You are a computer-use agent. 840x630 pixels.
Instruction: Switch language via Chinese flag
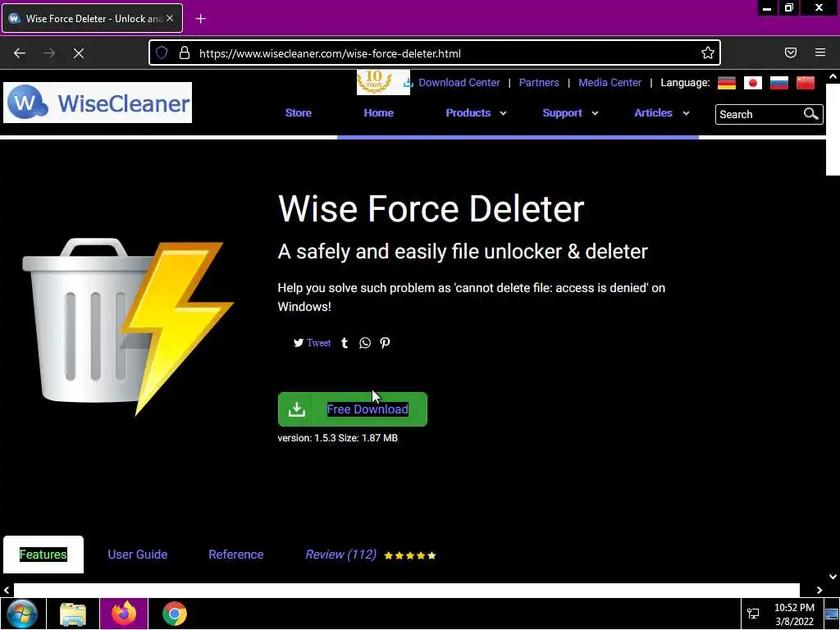click(x=806, y=83)
